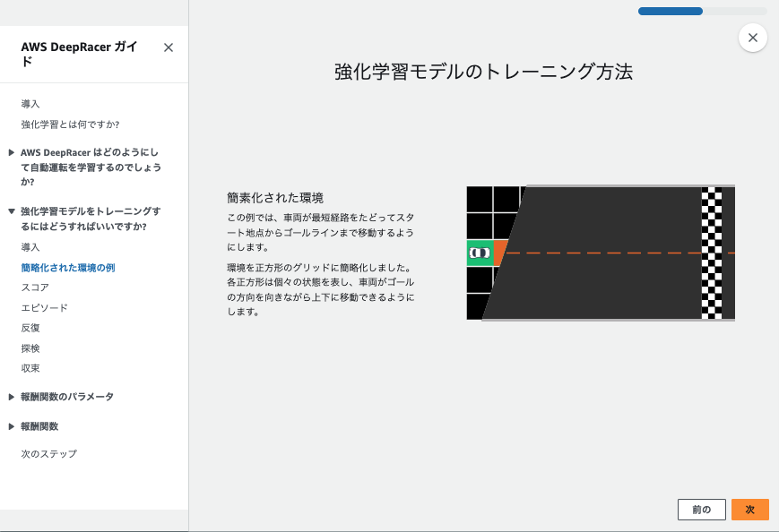Click the checkered finish line in the track image
Image resolution: width=779 pixels, height=532 pixels.
point(713,253)
